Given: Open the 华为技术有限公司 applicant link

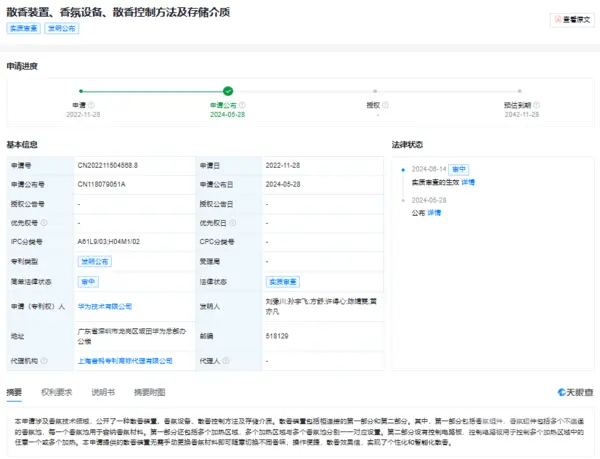Looking at the screenshot, I should tap(105, 306).
